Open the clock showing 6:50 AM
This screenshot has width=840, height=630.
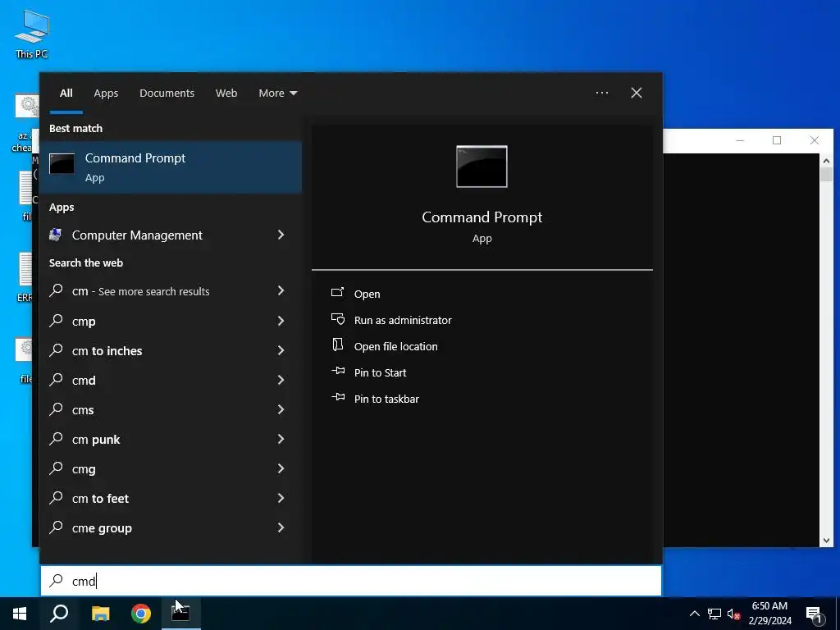(769, 614)
